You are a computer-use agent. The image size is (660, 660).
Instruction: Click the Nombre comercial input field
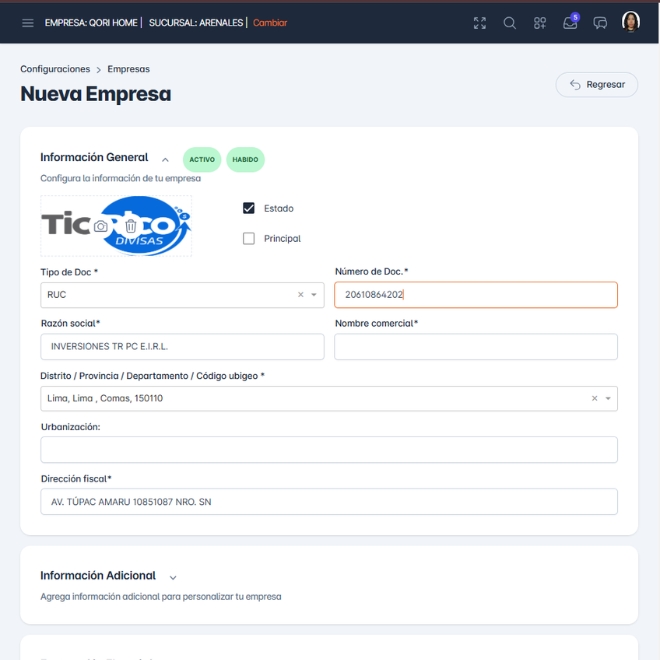tap(475, 347)
